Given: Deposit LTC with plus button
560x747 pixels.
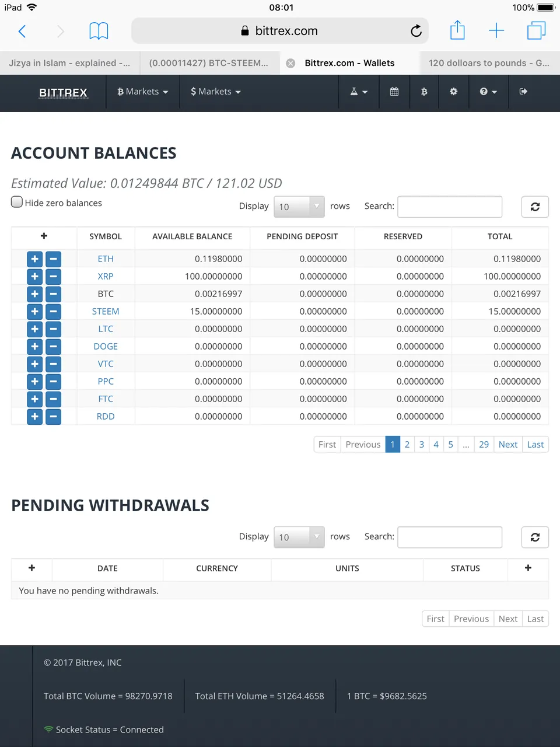Looking at the screenshot, I should click(x=35, y=329).
